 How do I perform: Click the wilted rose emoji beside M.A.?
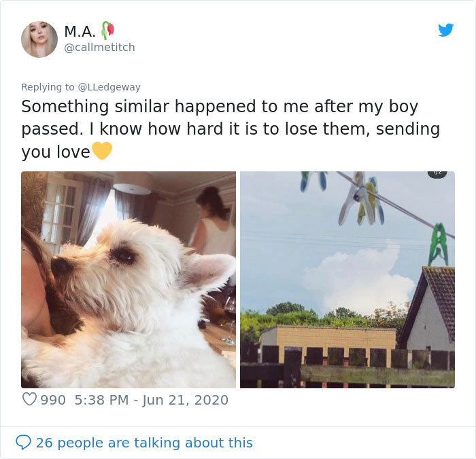click(x=106, y=30)
